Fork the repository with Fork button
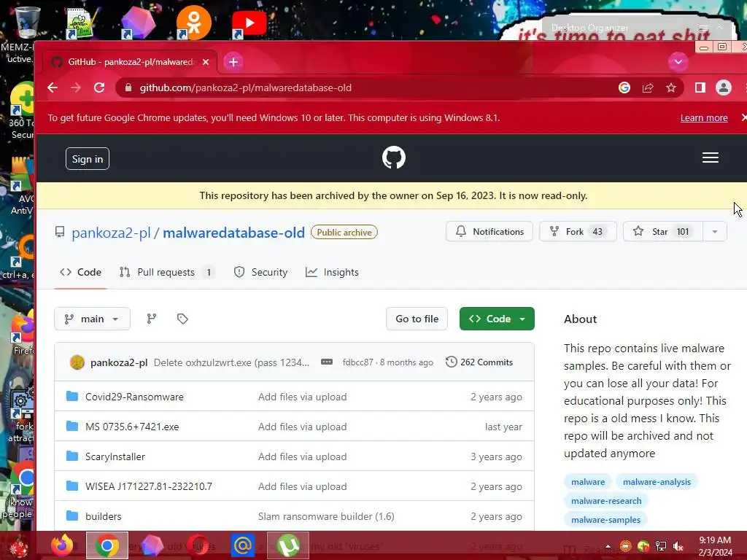747x560 pixels. [578, 232]
